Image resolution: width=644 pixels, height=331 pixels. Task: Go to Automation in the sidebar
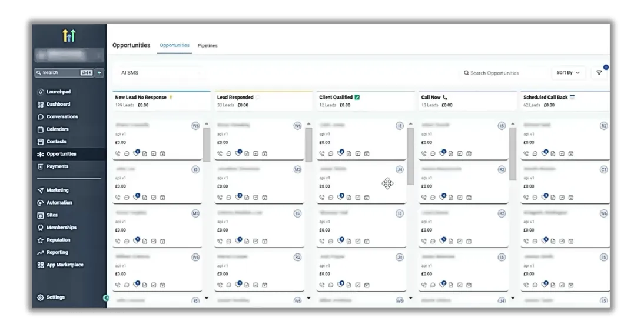55,203
